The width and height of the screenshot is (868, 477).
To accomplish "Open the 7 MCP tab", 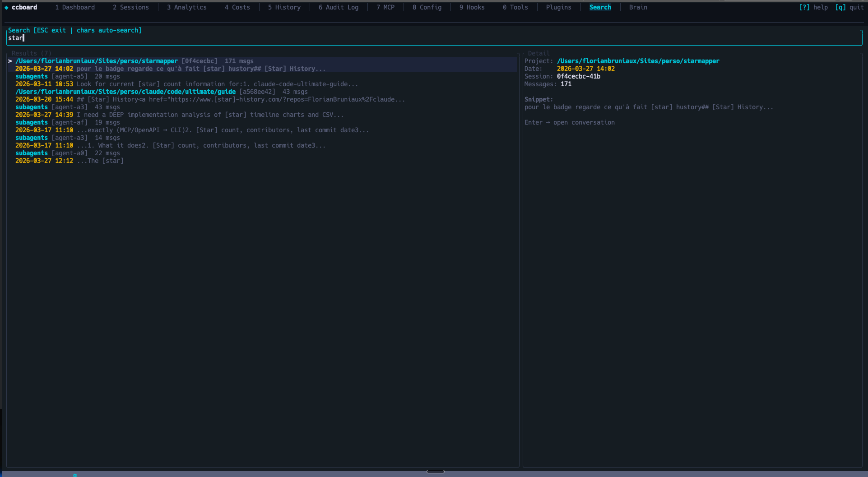I will pyautogui.click(x=385, y=8).
